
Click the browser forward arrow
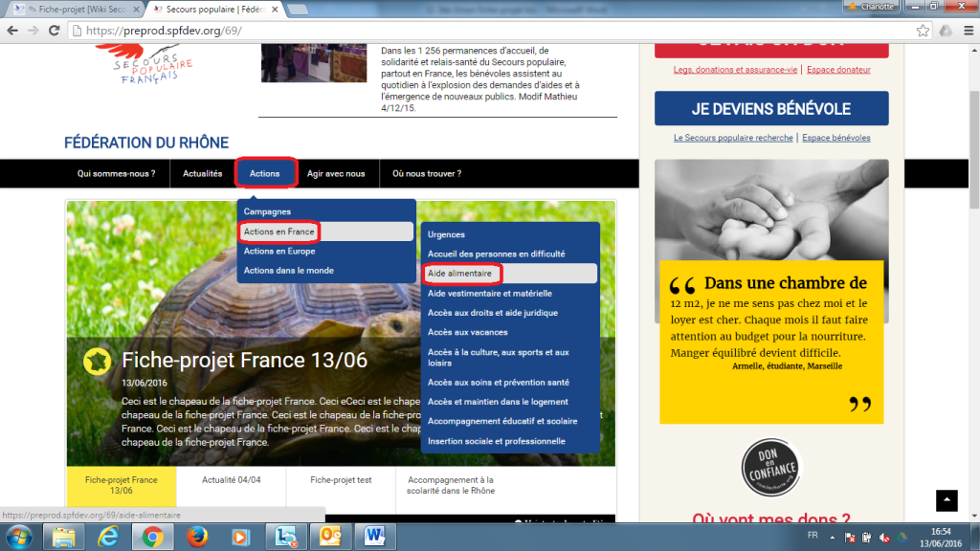[x=33, y=31]
